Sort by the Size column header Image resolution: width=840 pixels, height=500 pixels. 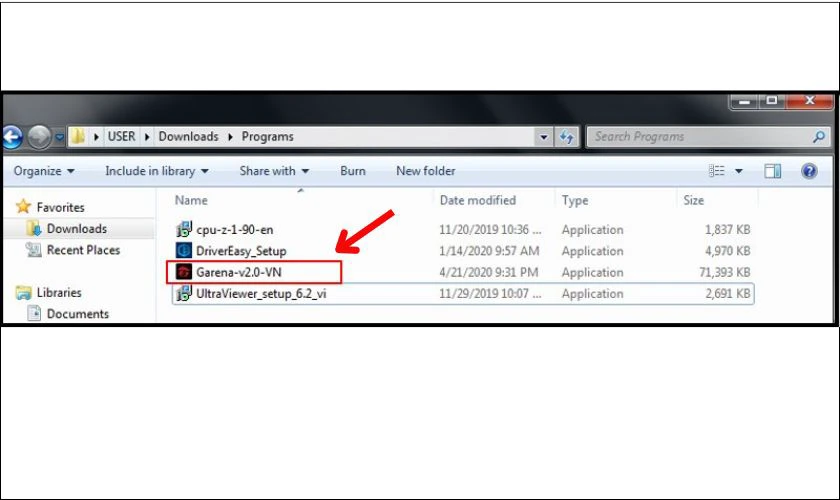point(693,200)
